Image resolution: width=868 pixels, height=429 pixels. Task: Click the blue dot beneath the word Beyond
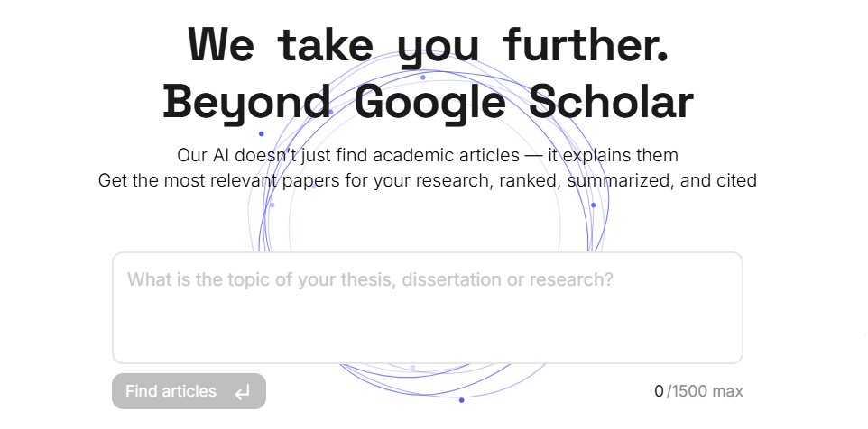click(x=262, y=133)
